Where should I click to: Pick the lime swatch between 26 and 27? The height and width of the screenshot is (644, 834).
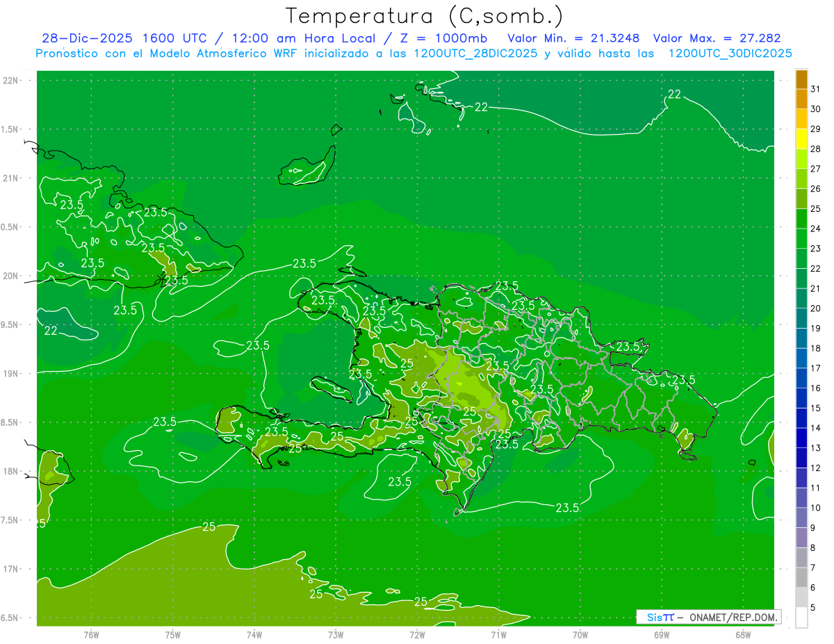point(801,179)
